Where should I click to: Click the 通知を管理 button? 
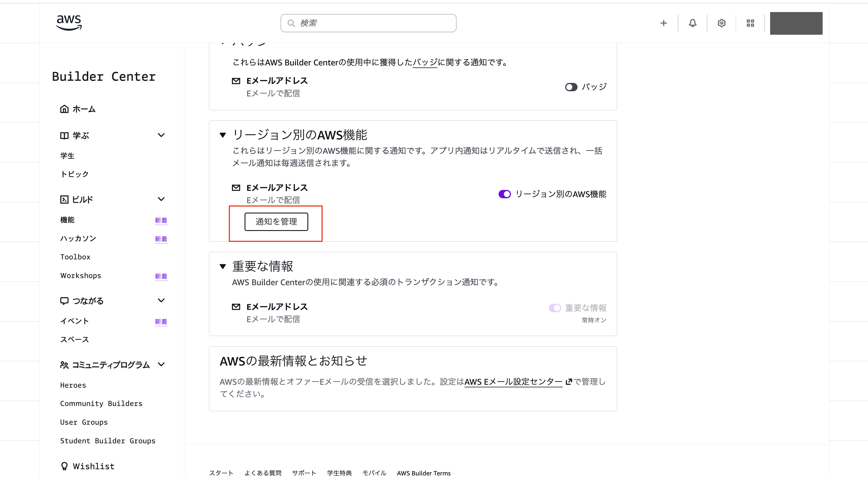(x=276, y=222)
